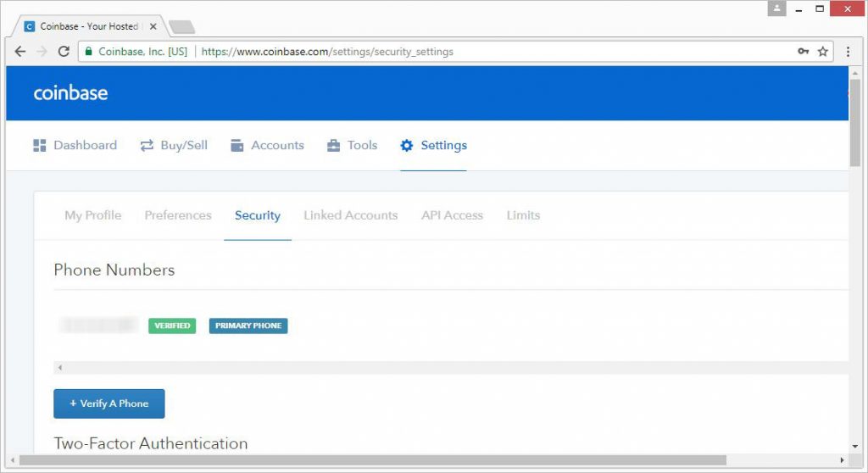868x473 pixels.
Task: Click the page vertical scrollbar thumb
Action: (855, 122)
